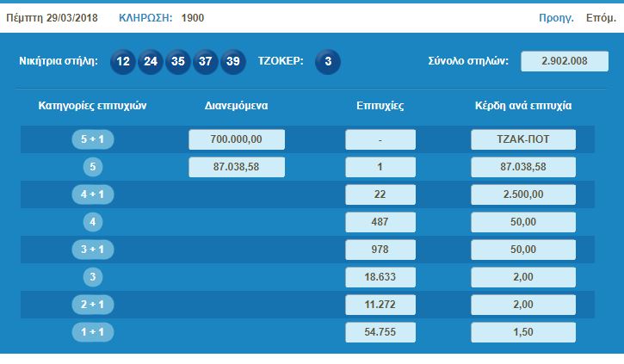Screen dimensions: 624x364
Task: Click the prize value 2.500,00
Action: pos(523,194)
